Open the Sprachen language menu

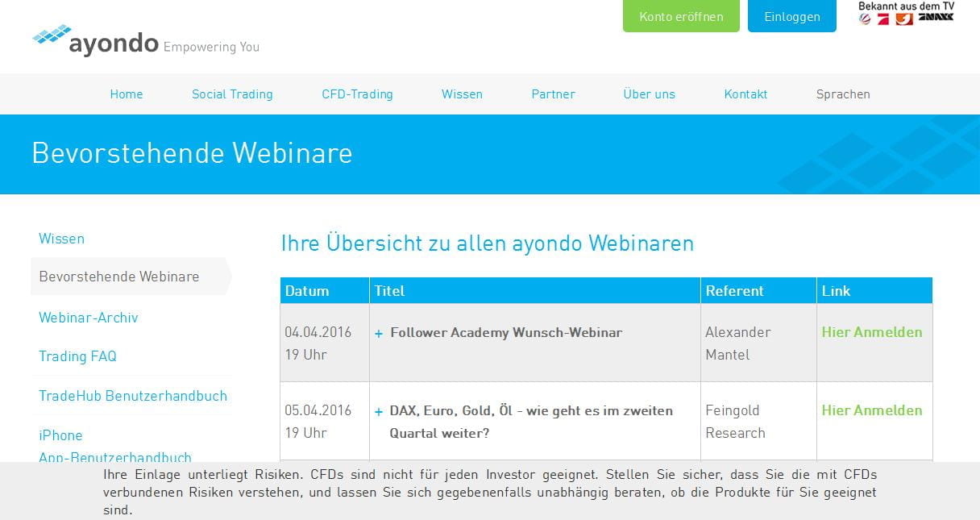pos(843,94)
